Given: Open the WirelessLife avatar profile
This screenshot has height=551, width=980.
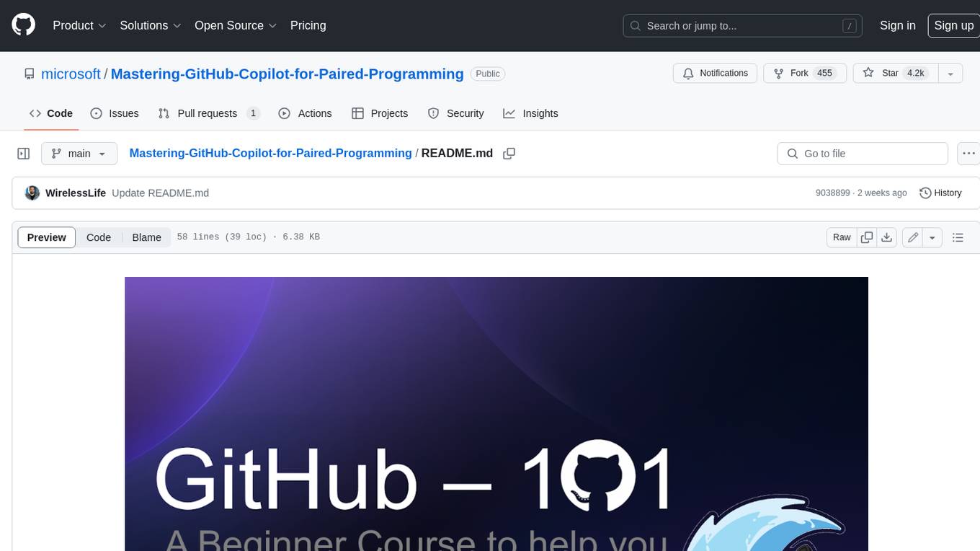Looking at the screenshot, I should tap(32, 193).
